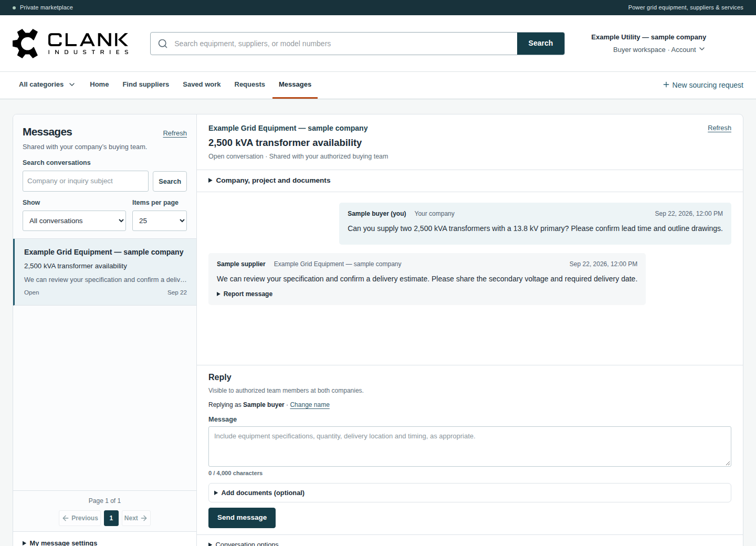This screenshot has width=756, height=546.
Task: Open the Show conversations filter dropdown
Action: [x=74, y=221]
